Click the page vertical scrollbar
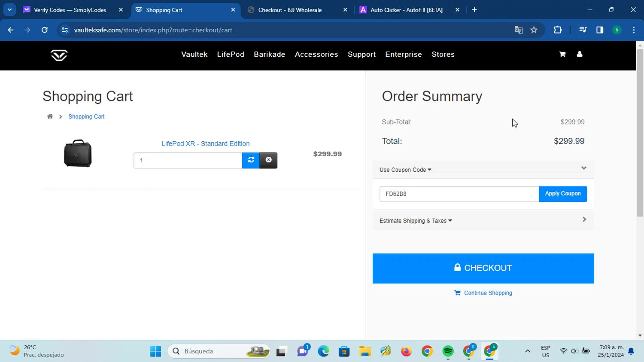The height and width of the screenshot is (362, 644). 640,133
